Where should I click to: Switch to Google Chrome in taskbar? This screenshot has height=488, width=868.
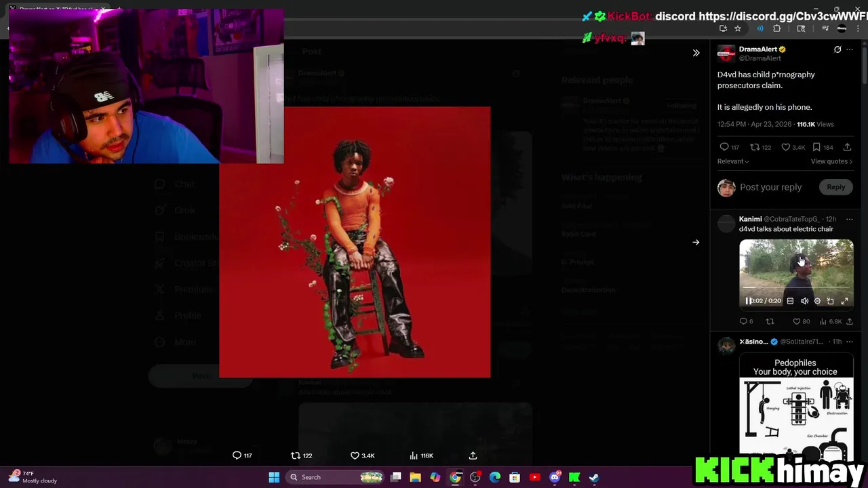click(455, 477)
